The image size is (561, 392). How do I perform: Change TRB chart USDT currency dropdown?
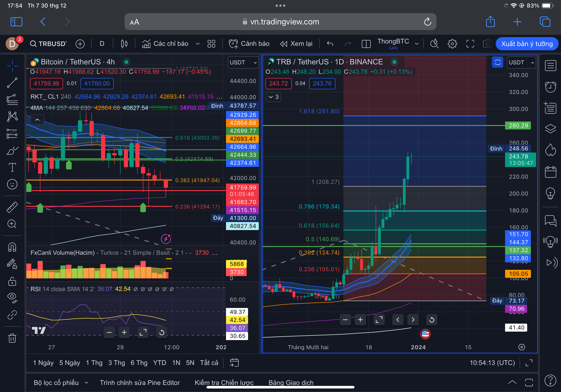[x=521, y=63]
